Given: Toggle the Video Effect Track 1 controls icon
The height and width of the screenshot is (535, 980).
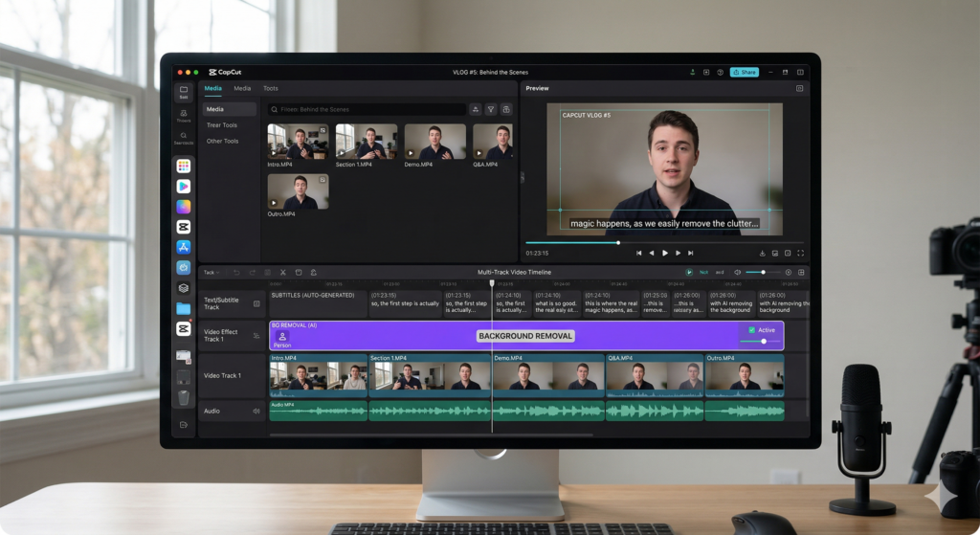Looking at the screenshot, I should tap(256, 336).
